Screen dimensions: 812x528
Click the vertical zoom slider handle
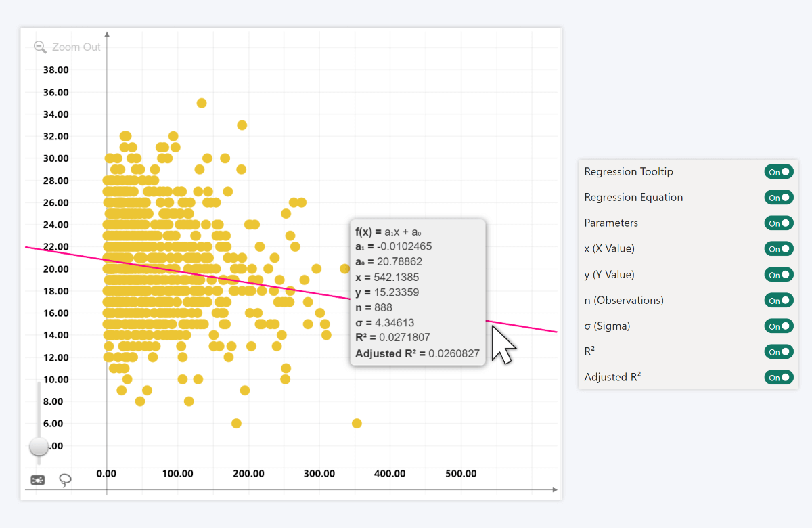39,447
